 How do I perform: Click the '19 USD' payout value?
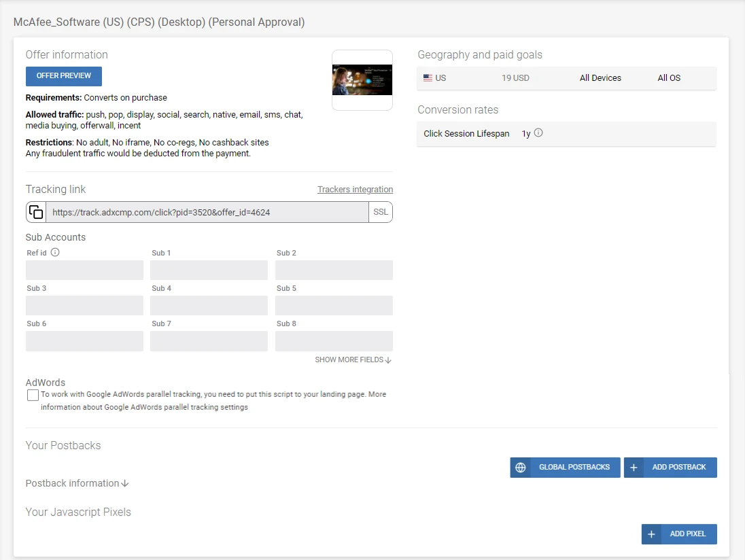coord(515,78)
